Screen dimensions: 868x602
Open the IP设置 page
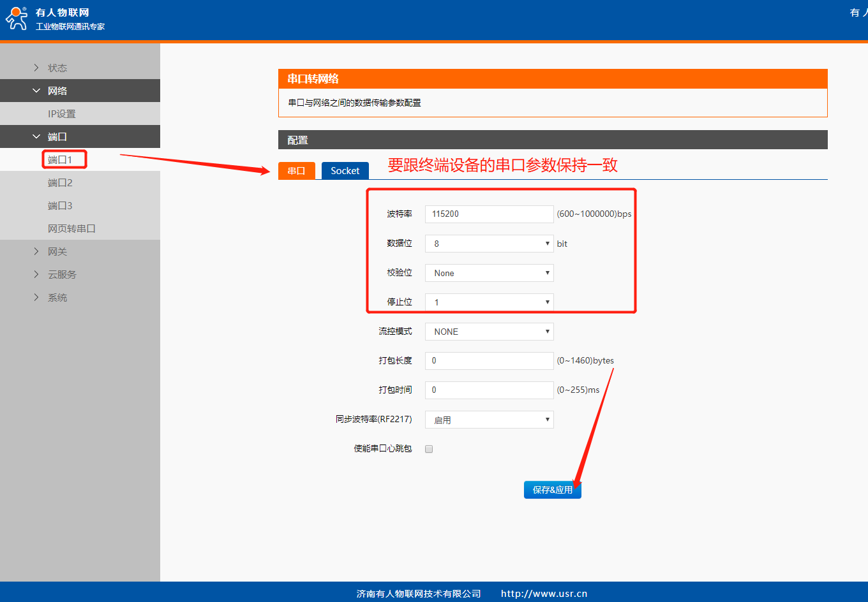[x=62, y=114]
